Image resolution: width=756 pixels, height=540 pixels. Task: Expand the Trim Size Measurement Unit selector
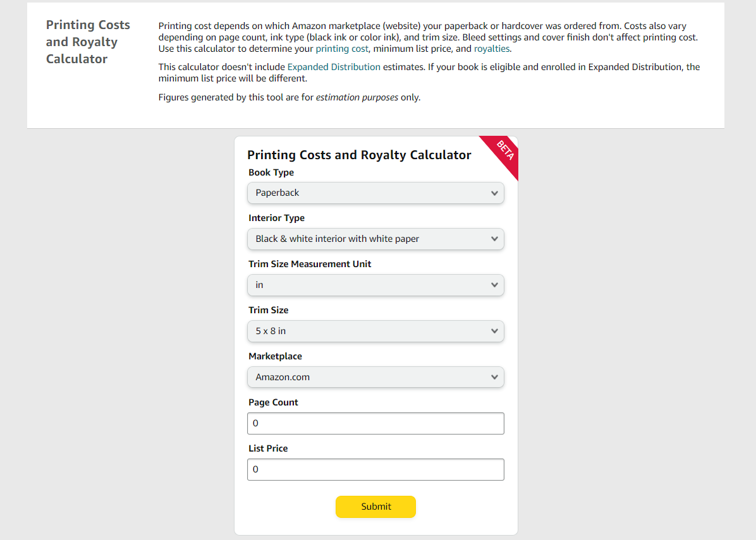point(375,285)
